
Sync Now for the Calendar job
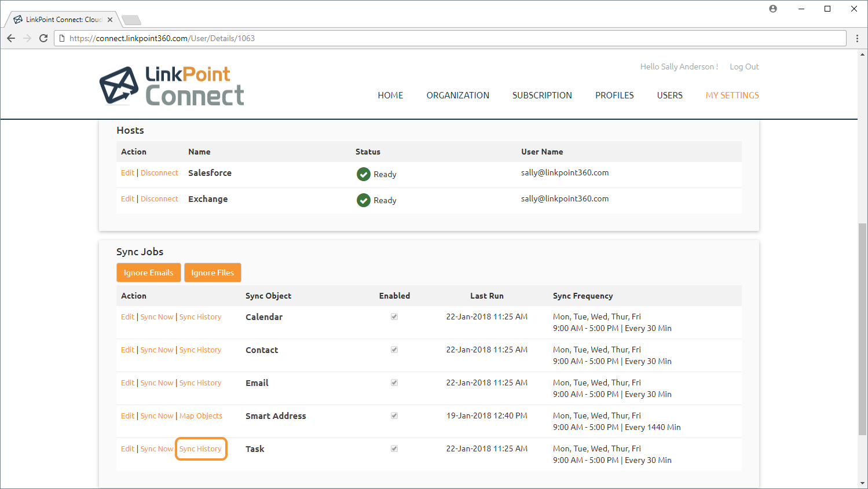pos(157,317)
